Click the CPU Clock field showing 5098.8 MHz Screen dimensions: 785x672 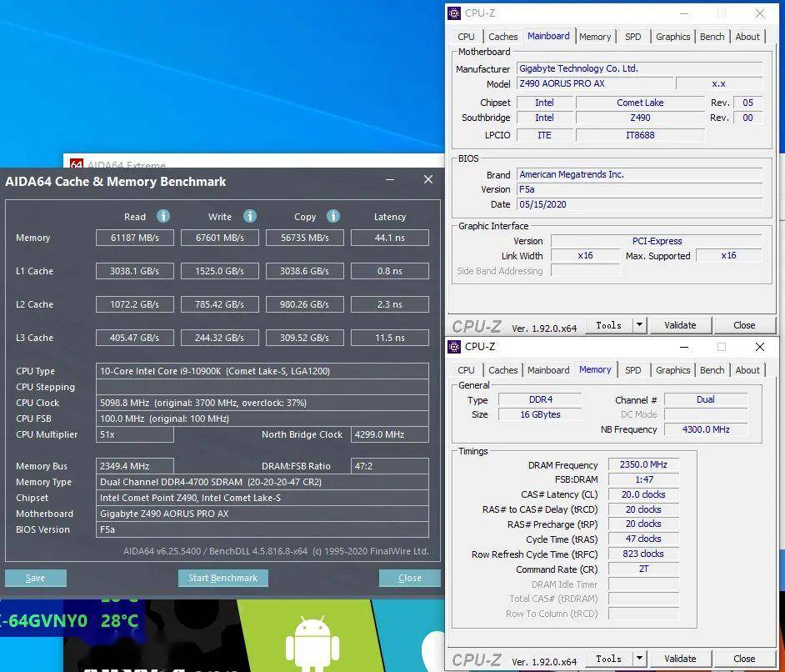coord(262,403)
